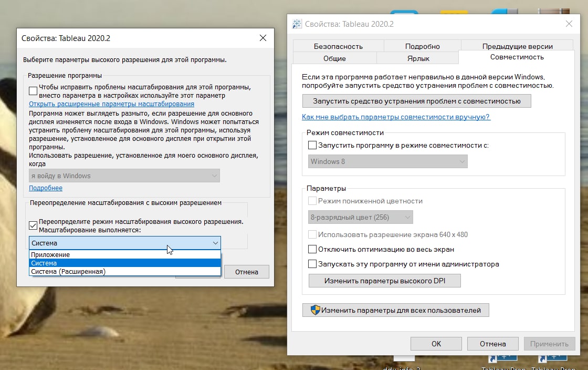588x370 pixels.
Task: Select the Совместимость tab
Action: (517, 57)
